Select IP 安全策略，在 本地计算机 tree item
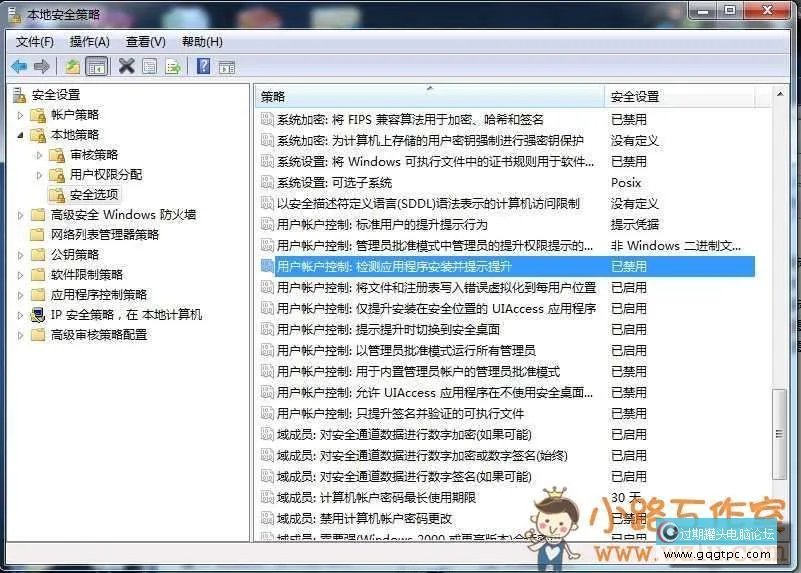 [x=126, y=315]
